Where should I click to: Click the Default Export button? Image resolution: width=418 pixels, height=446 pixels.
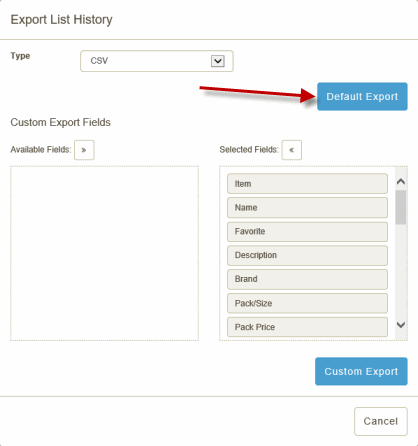click(362, 97)
